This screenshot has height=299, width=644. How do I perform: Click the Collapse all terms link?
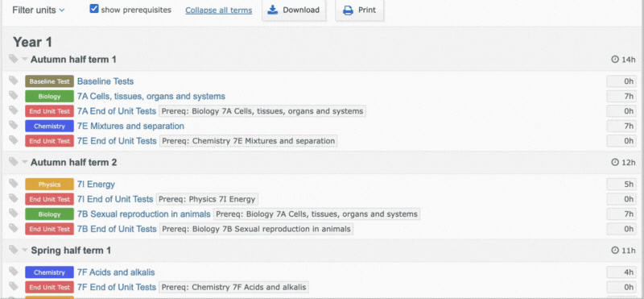218,10
